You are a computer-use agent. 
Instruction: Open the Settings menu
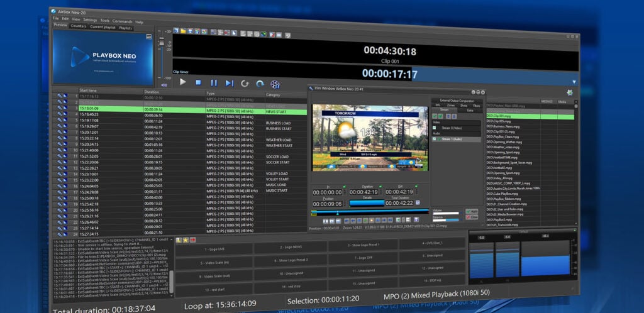point(90,19)
